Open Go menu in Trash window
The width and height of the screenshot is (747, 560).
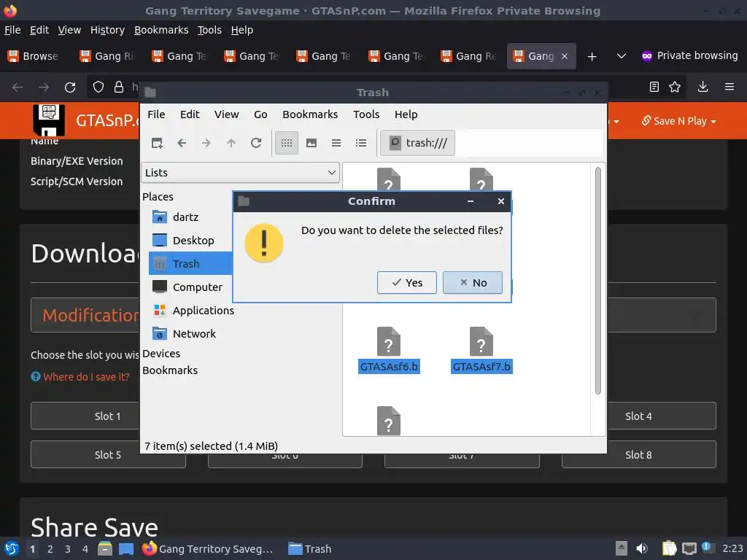[260, 114]
